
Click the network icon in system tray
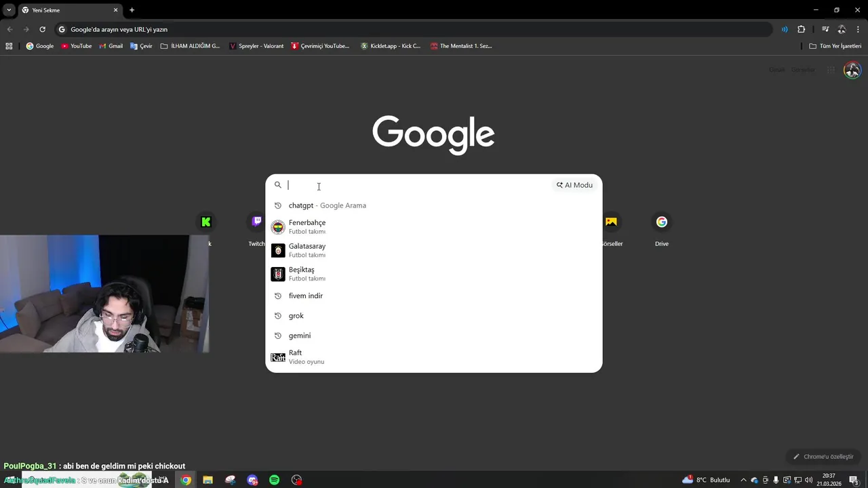(798, 480)
